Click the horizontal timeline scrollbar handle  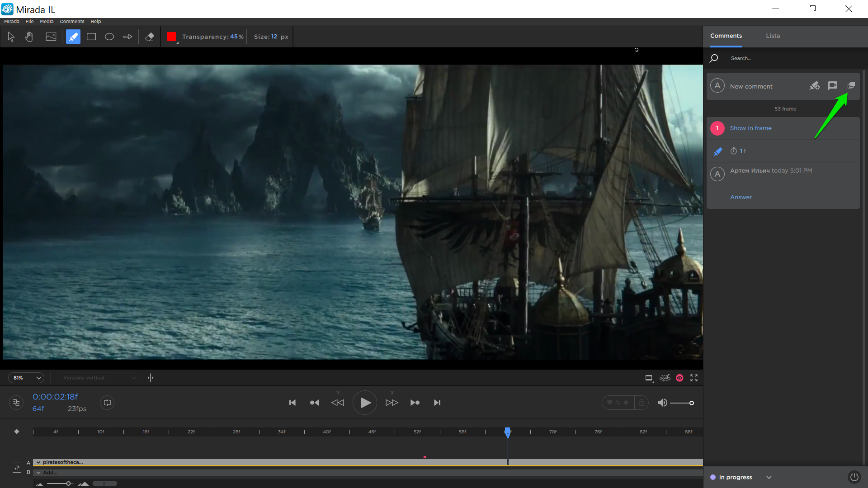[105, 483]
